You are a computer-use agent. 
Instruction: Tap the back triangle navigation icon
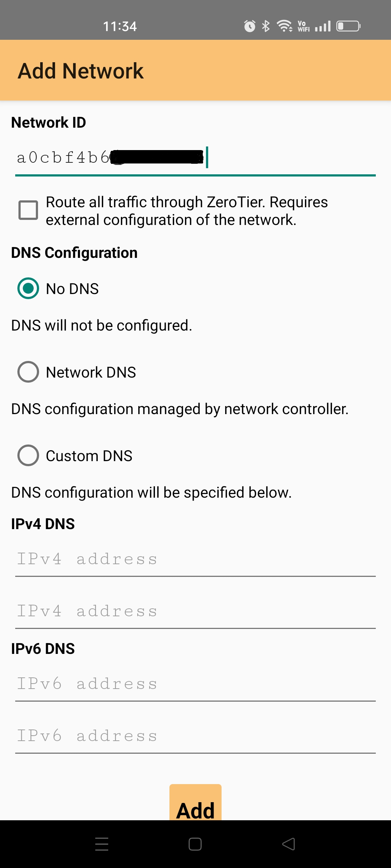pos(289,844)
